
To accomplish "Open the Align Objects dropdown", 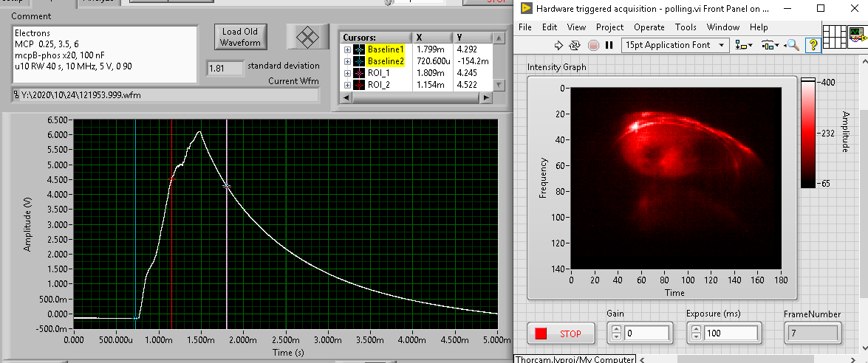I will pyautogui.click(x=742, y=45).
